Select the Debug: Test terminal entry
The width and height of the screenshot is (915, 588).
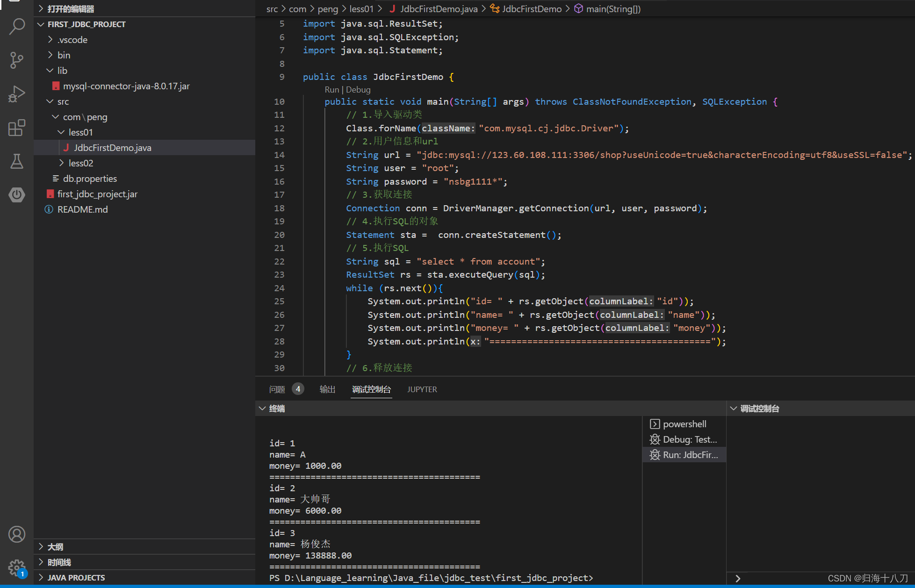click(684, 439)
